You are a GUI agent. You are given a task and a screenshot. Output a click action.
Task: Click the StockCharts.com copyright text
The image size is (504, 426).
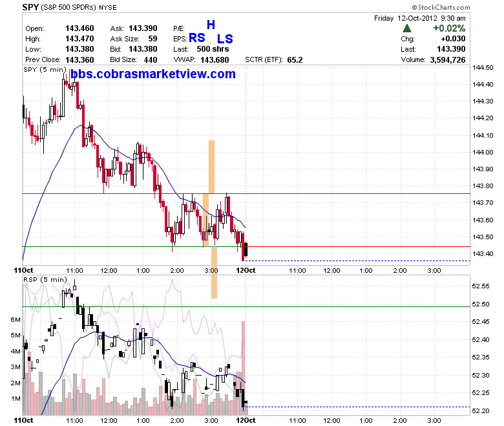pyautogui.click(x=441, y=7)
